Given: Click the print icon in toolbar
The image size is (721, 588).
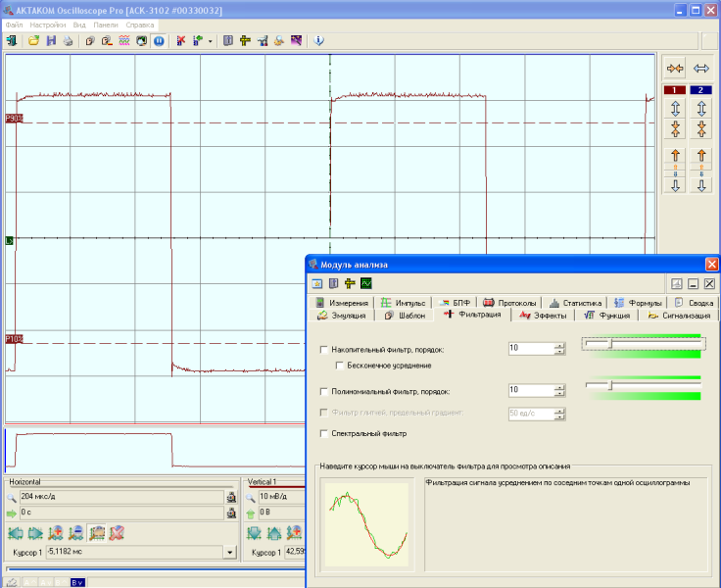Looking at the screenshot, I should click(68, 41).
